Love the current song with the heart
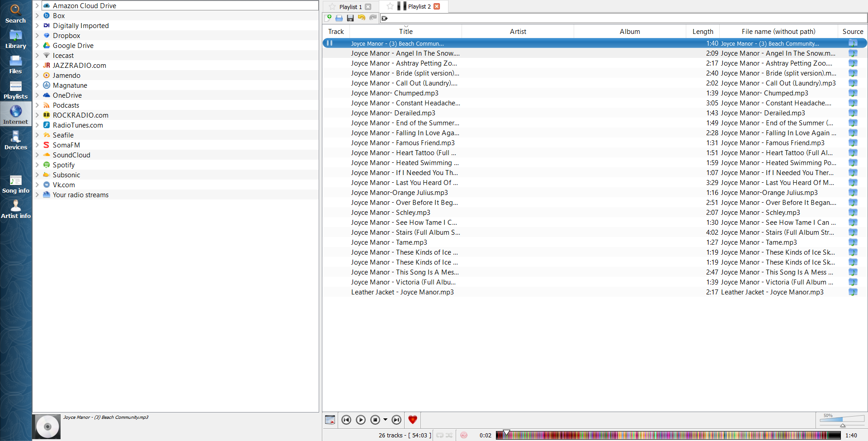The height and width of the screenshot is (441, 868). [413, 420]
